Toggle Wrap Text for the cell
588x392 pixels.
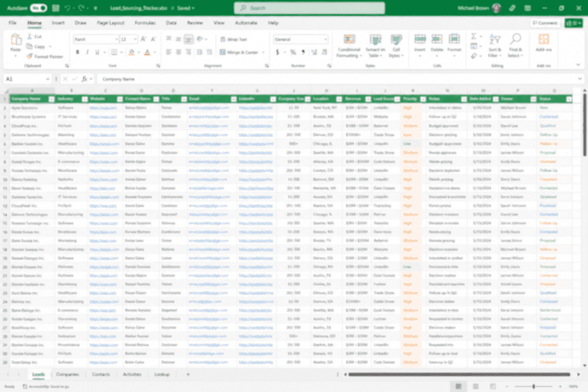[x=234, y=39]
